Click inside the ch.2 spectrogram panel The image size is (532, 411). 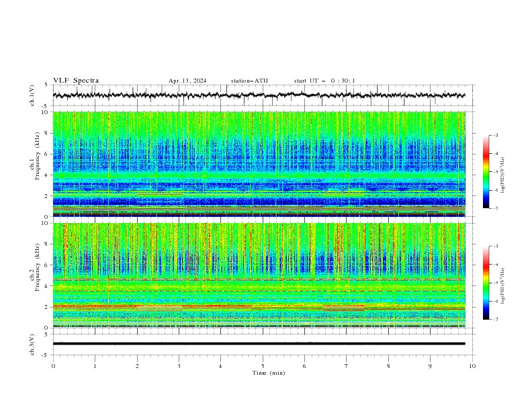[x=259, y=275]
